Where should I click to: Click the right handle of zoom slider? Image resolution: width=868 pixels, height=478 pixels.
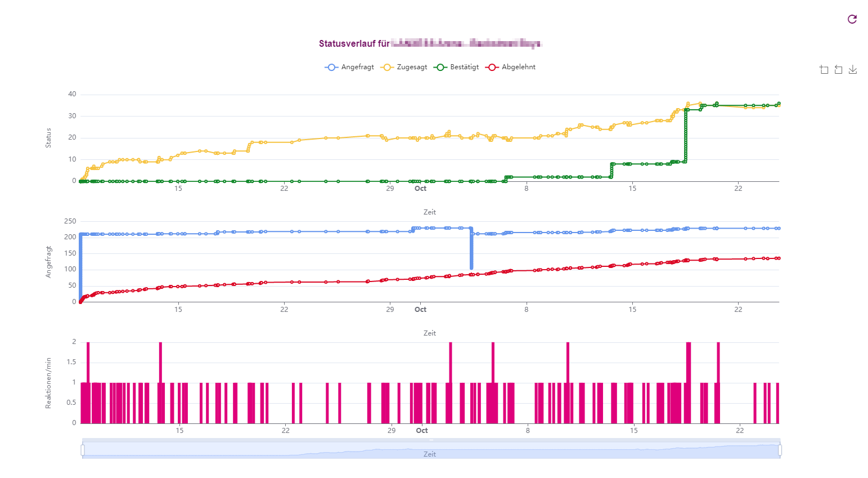(x=780, y=450)
